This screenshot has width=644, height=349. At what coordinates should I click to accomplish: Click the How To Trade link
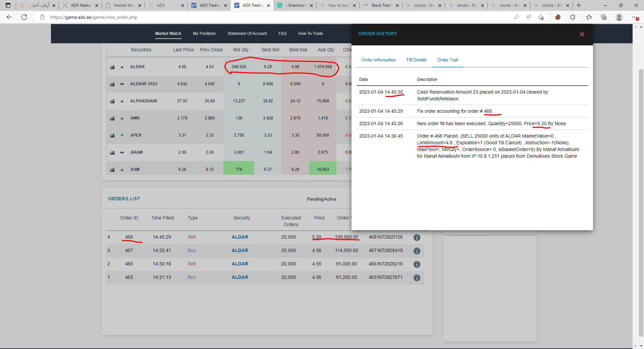[x=311, y=34]
